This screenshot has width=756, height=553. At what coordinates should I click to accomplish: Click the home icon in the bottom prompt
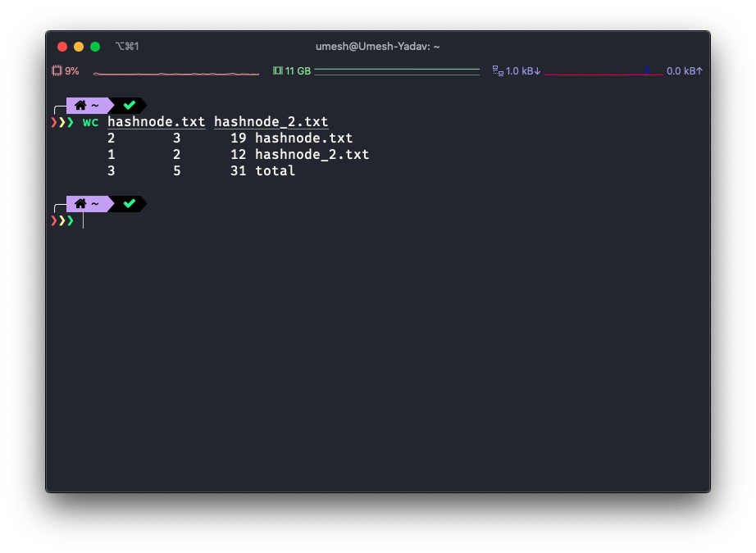pos(80,203)
